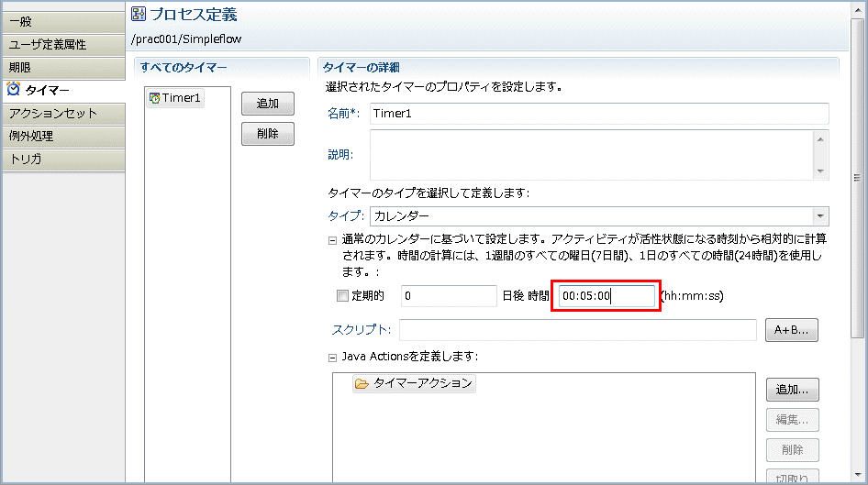Click the 説明 scrollbar up arrow
Image resolution: width=868 pixels, height=485 pixels.
(x=820, y=139)
